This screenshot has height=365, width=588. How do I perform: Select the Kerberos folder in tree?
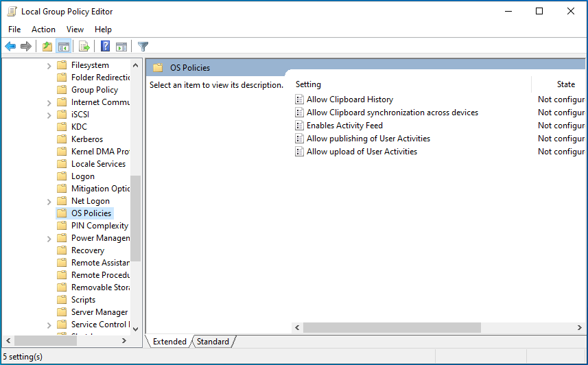87,139
